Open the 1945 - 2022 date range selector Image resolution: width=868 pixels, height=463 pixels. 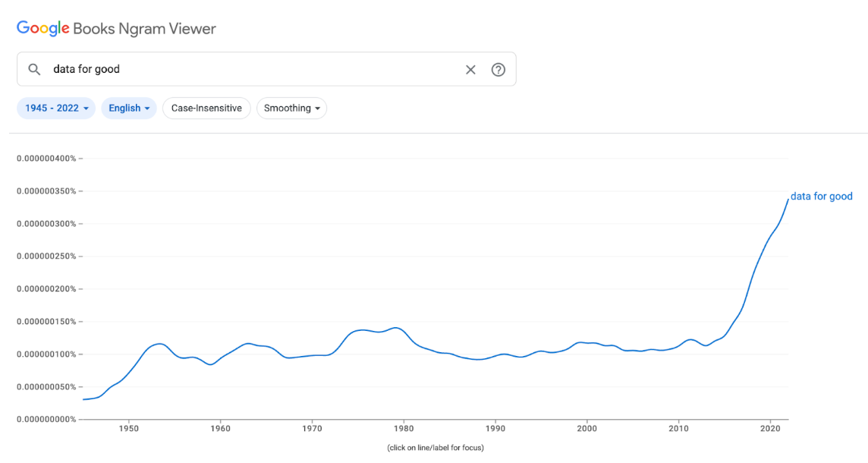[55, 108]
